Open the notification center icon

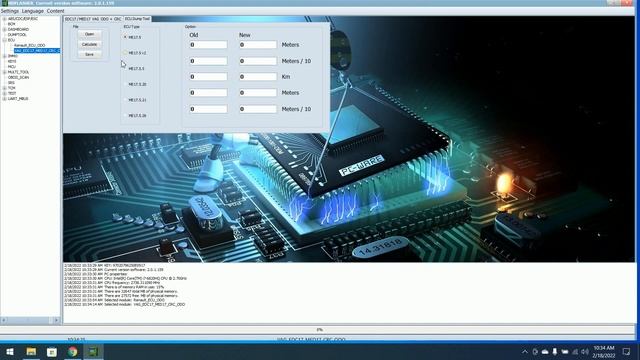point(627,352)
